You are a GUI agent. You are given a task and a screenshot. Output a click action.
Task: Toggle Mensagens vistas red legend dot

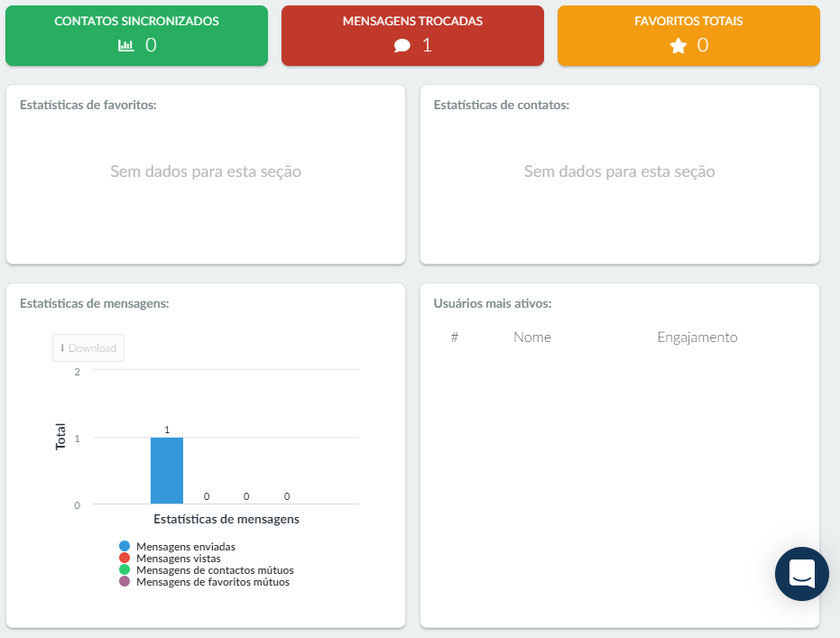[x=125, y=559]
